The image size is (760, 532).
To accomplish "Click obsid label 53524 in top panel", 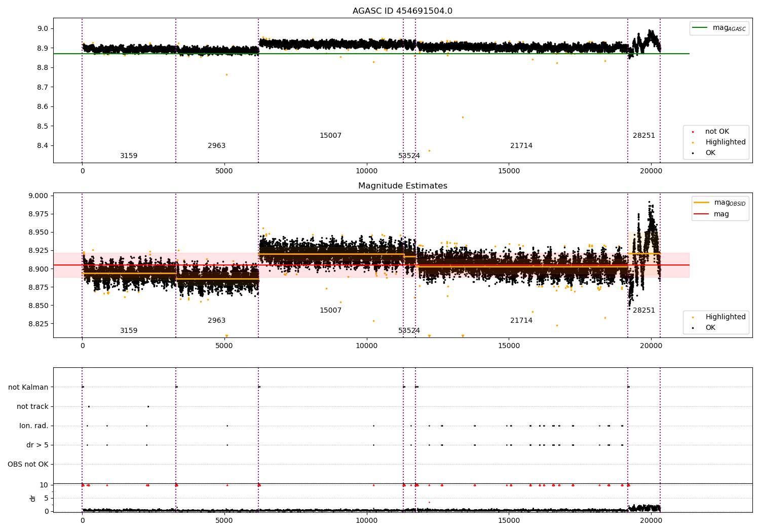I will (409, 156).
